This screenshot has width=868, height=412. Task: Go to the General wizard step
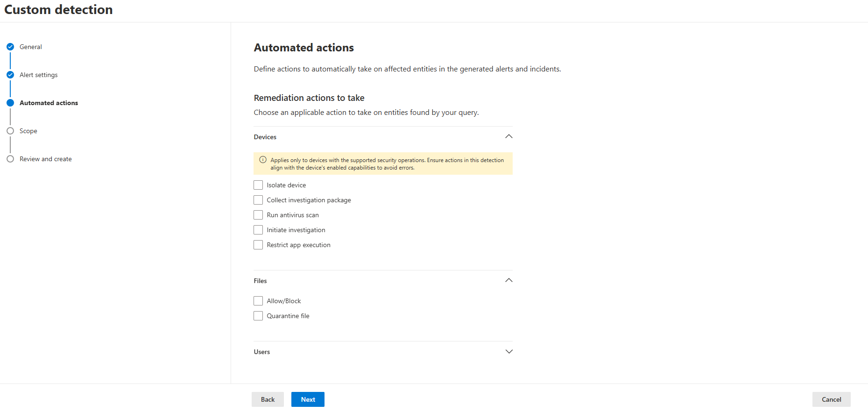point(31,47)
